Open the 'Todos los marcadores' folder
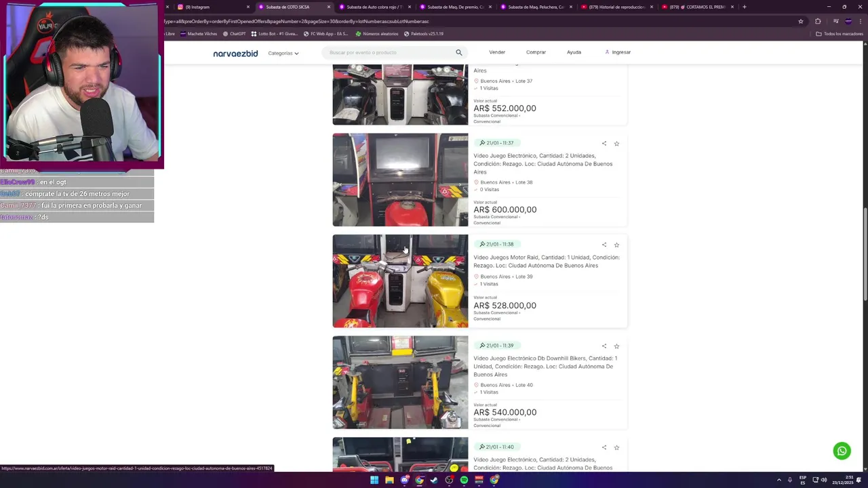 coord(840,33)
